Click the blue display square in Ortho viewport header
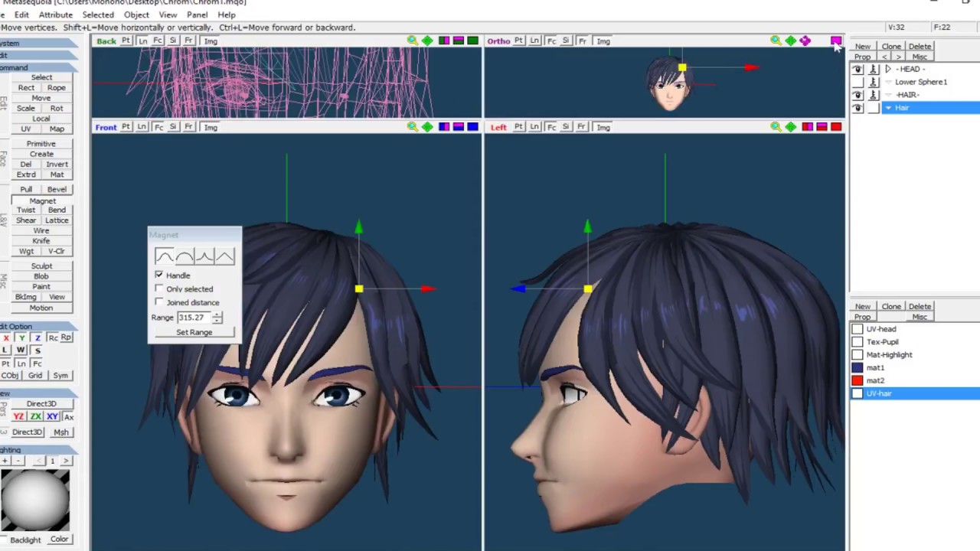This screenshot has width=980, height=551. pyautogui.click(x=835, y=41)
